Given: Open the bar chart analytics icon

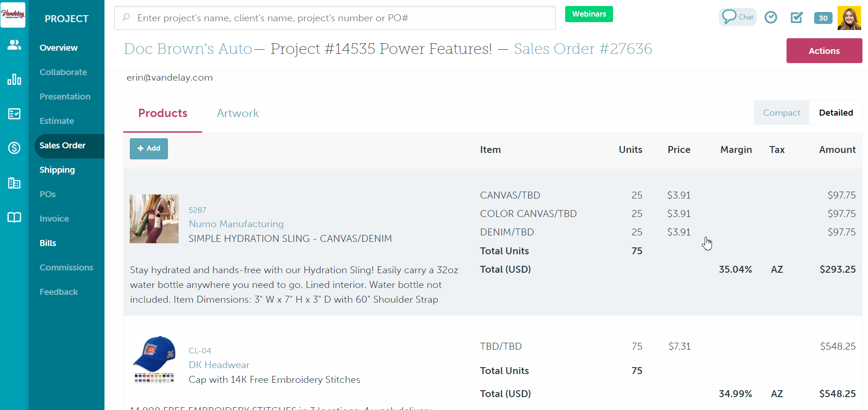Looking at the screenshot, I should coord(14,79).
